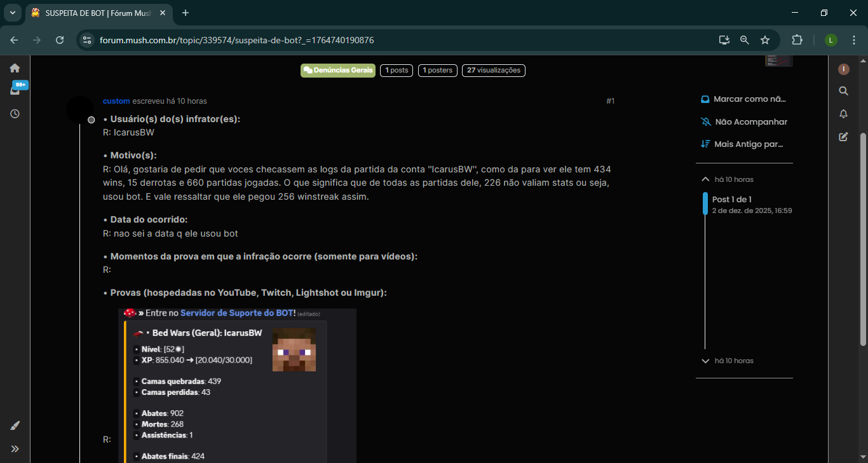Open browser zoom magnifier icon

point(745,40)
